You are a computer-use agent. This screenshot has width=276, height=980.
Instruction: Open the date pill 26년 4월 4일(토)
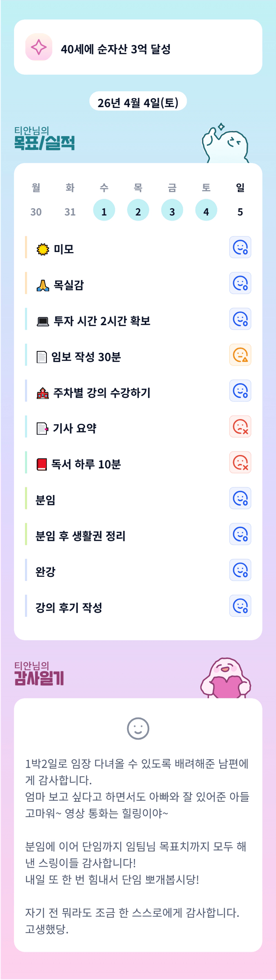138,102
